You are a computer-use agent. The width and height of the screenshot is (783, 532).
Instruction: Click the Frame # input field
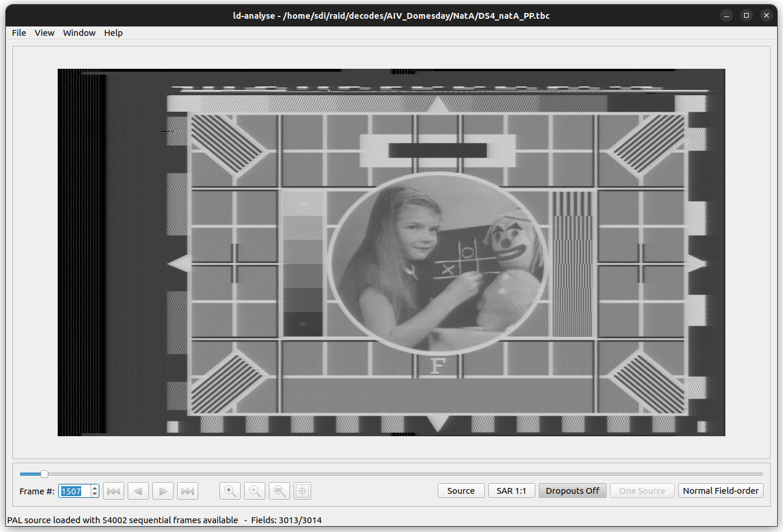point(74,491)
